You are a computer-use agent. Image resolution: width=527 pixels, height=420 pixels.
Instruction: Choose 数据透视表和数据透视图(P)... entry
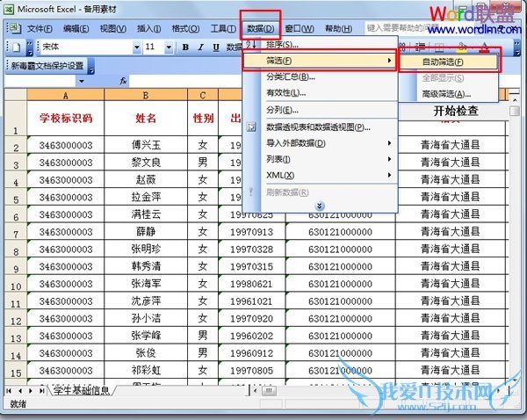[320, 127]
